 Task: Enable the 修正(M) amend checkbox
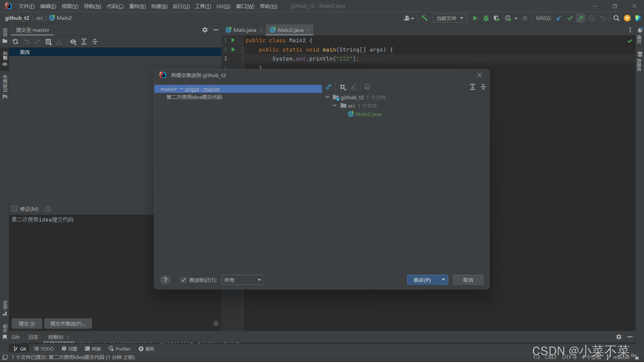pos(14,209)
